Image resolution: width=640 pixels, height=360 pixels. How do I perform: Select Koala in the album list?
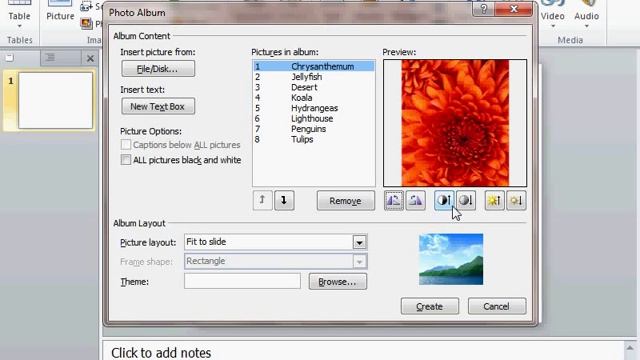click(x=313, y=98)
